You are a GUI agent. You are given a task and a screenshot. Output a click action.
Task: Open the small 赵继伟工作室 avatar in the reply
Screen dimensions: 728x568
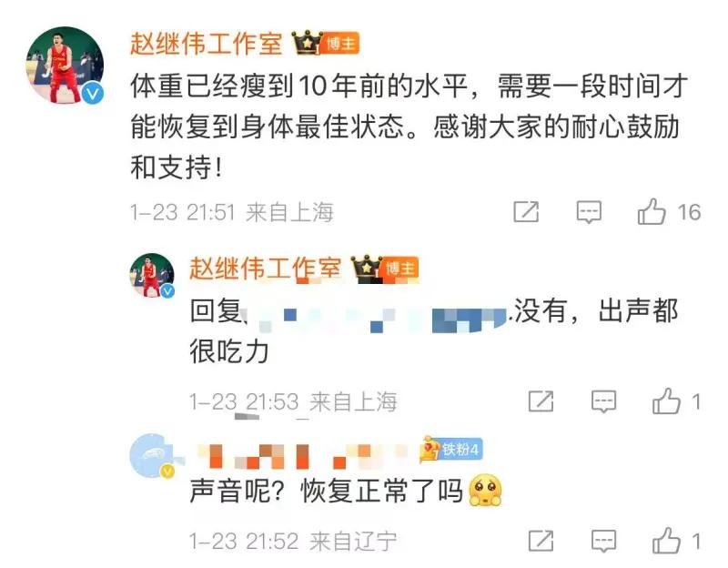(x=152, y=275)
